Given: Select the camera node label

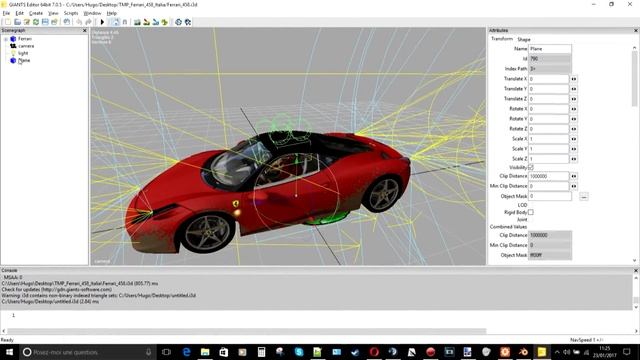Looking at the screenshot, I should pyautogui.click(x=26, y=46).
